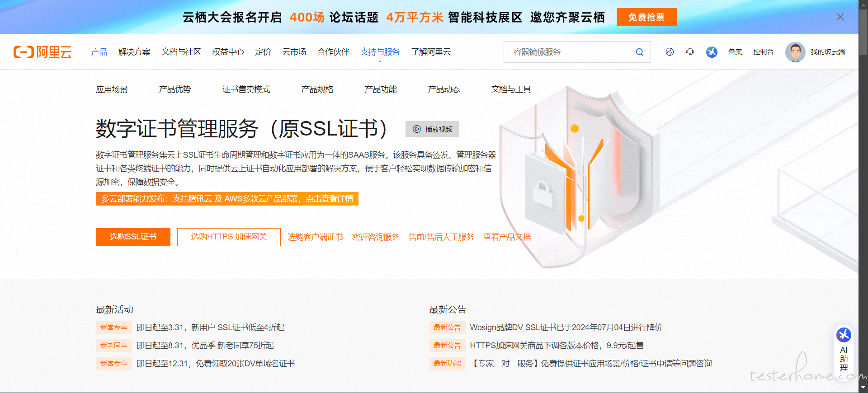
Task: Switch to the 产品动态 tab
Action: coord(444,89)
